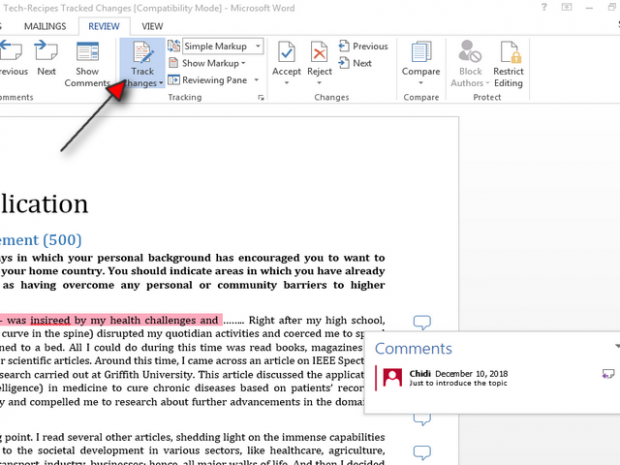Click Chidi's avatar in the comment
Image resolution: width=620 pixels, height=465 pixels.
pyautogui.click(x=393, y=378)
